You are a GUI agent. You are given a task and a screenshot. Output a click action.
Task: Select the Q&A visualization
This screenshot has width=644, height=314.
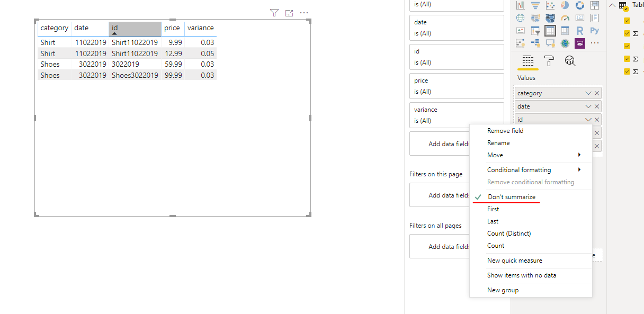click(x=550, y=43)
